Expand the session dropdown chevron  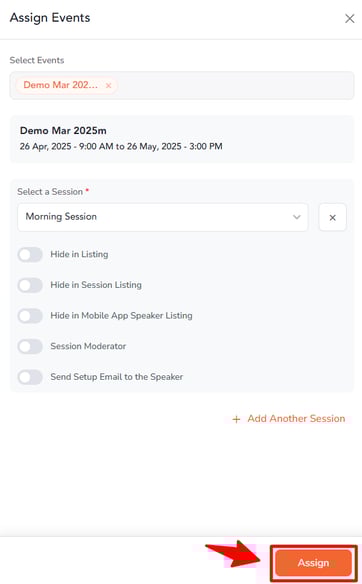pyautogui.click(x=296, y=217)
